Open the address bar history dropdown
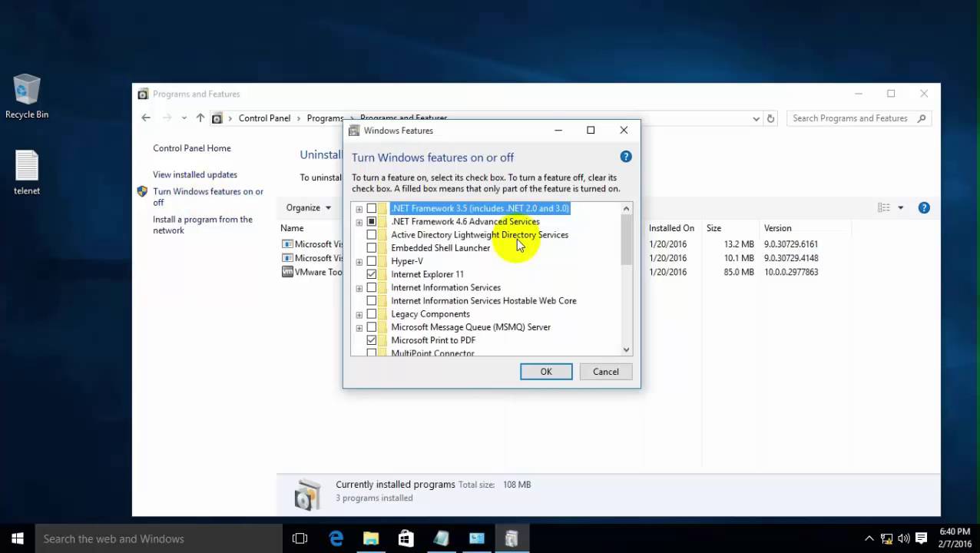The height and width of the screenshot is (553, 980). coord(757,118)
